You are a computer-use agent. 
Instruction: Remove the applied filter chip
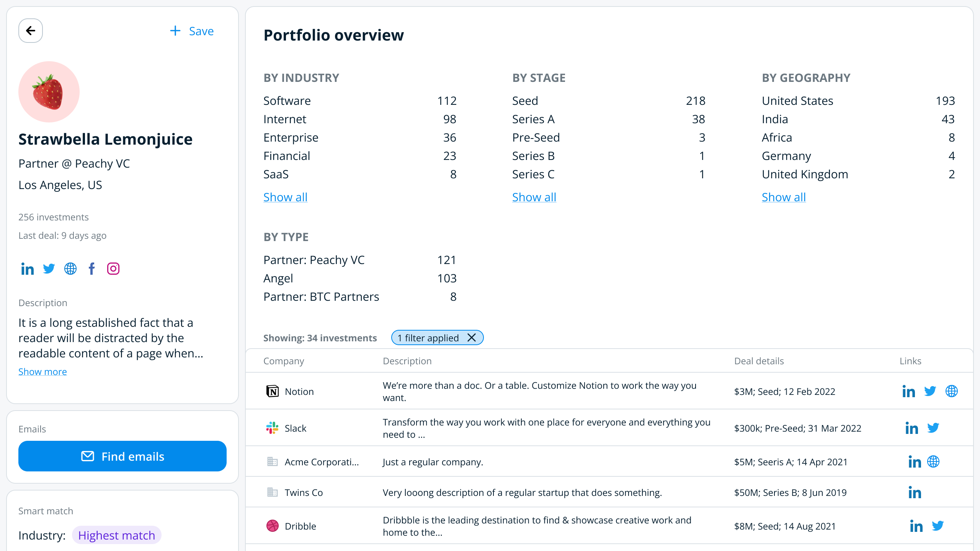(472, 337)
